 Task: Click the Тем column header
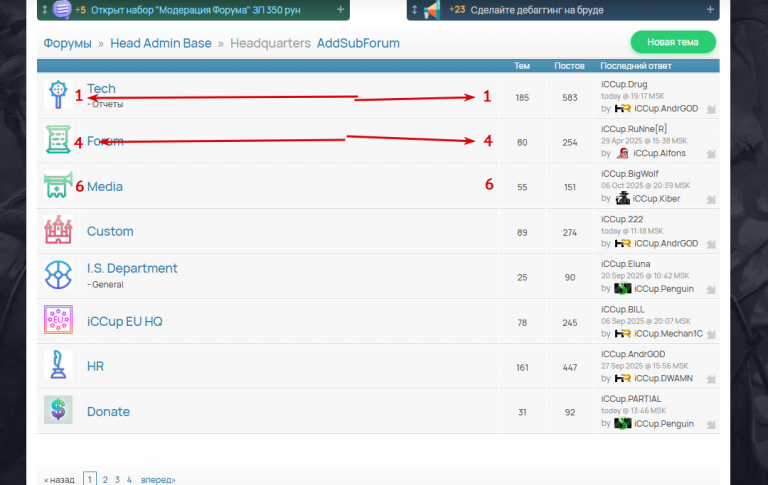(x=522, y=66)
